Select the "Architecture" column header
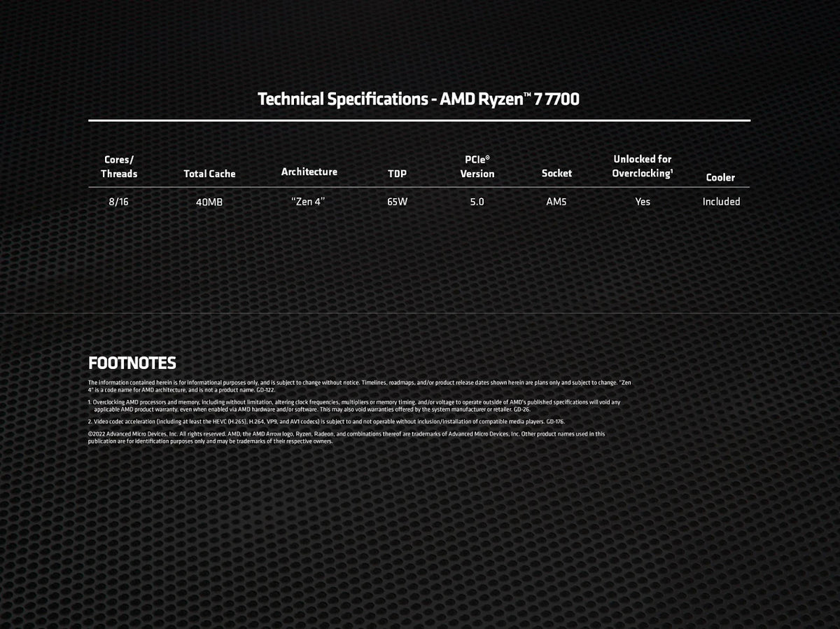This screenshot has height=629, width=840. (x=309, y=172)
